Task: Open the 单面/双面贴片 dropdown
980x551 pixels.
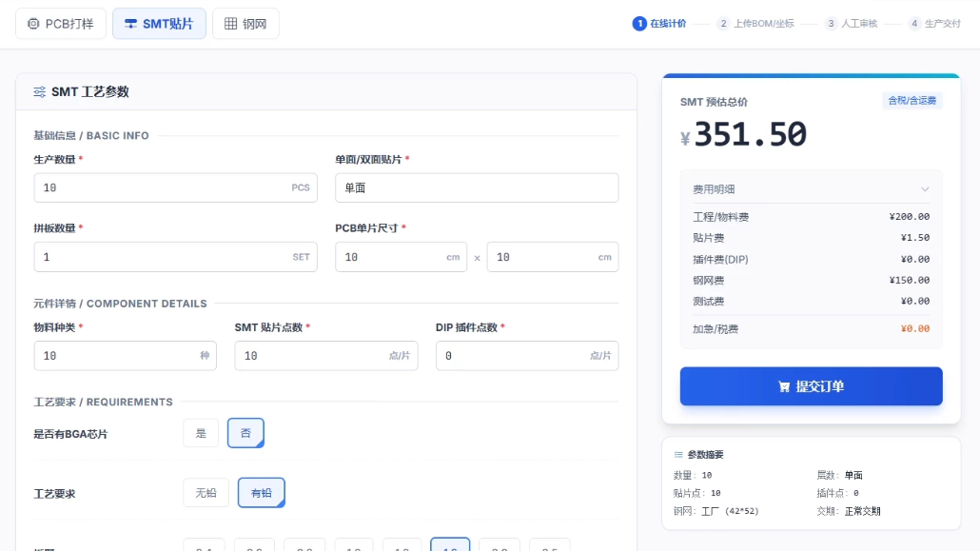Action: tap(477, 188)
